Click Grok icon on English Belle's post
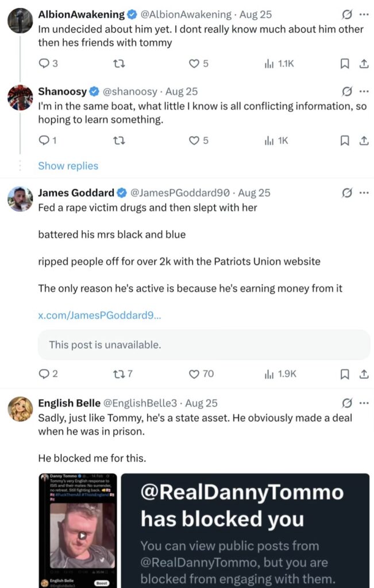 pyautogui.click(x=347, y=403)
